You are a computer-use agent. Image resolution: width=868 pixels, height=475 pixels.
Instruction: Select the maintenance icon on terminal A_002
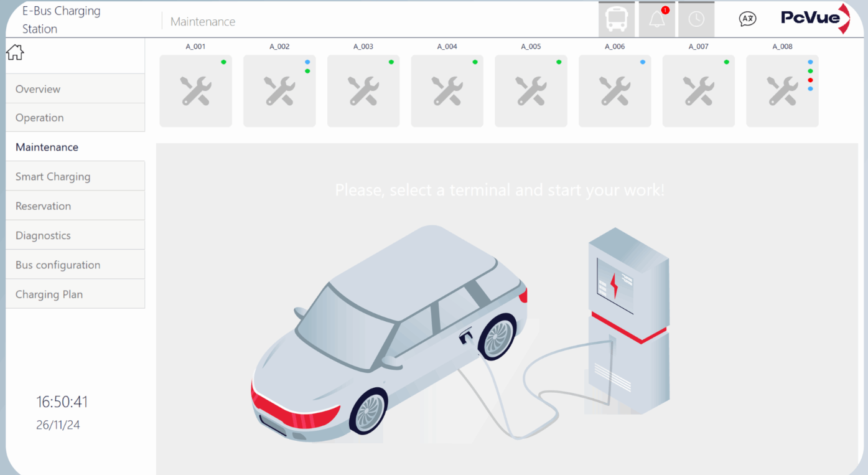279,90
